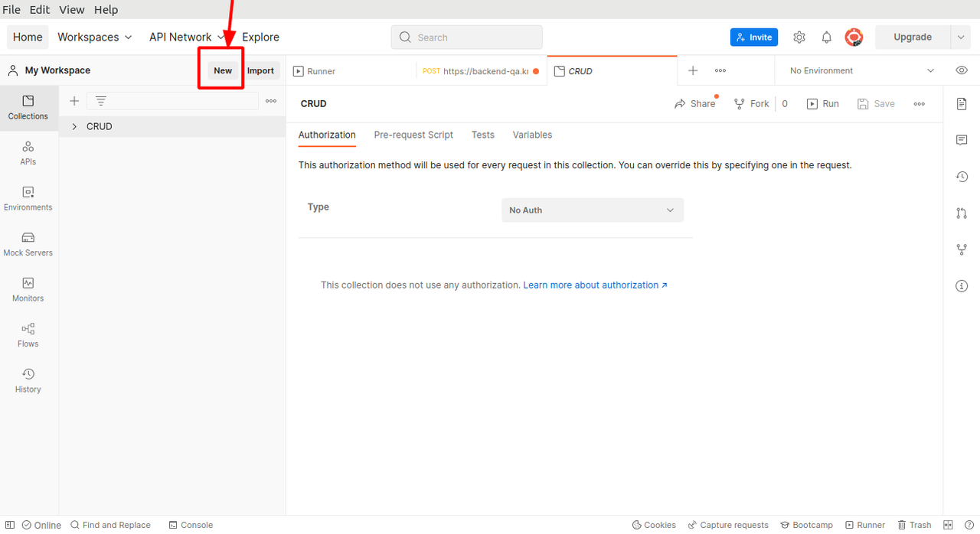Switch to the Variables tab
Image resolution: width=980 pixels, height=534 pixels.
pos(532,135)
